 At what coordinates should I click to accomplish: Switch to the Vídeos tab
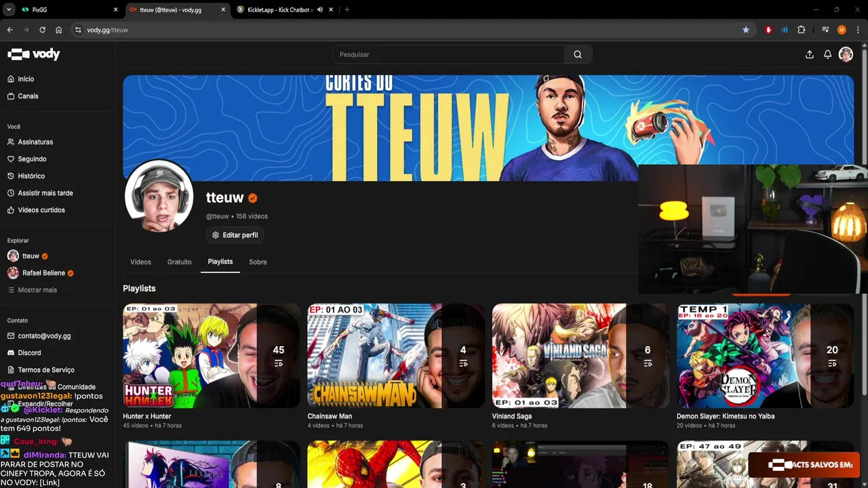(140, 262)
